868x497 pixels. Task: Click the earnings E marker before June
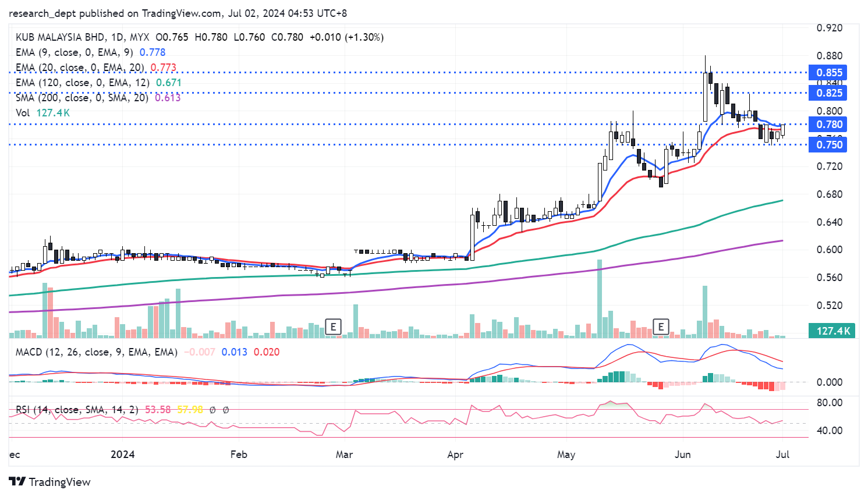[x=661, y=326]
